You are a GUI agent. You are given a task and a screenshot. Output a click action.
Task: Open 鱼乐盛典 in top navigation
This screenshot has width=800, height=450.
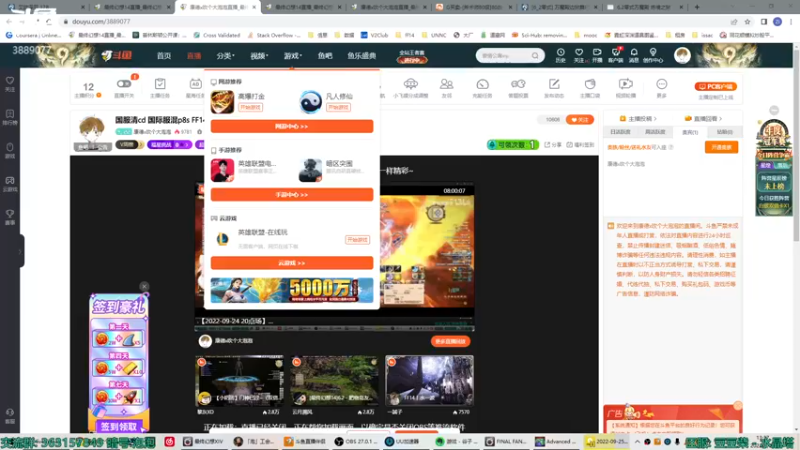point(362,56)
